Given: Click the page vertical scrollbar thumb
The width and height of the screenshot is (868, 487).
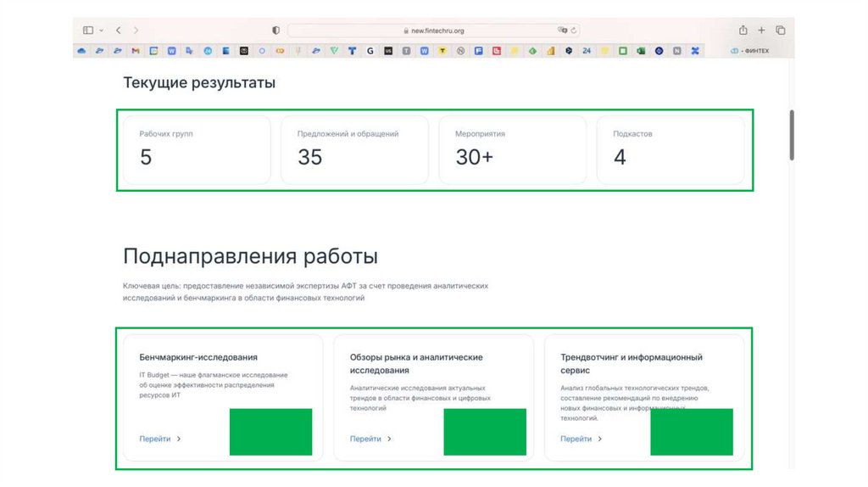Looking at the screenshot, I should pos(792,135).
